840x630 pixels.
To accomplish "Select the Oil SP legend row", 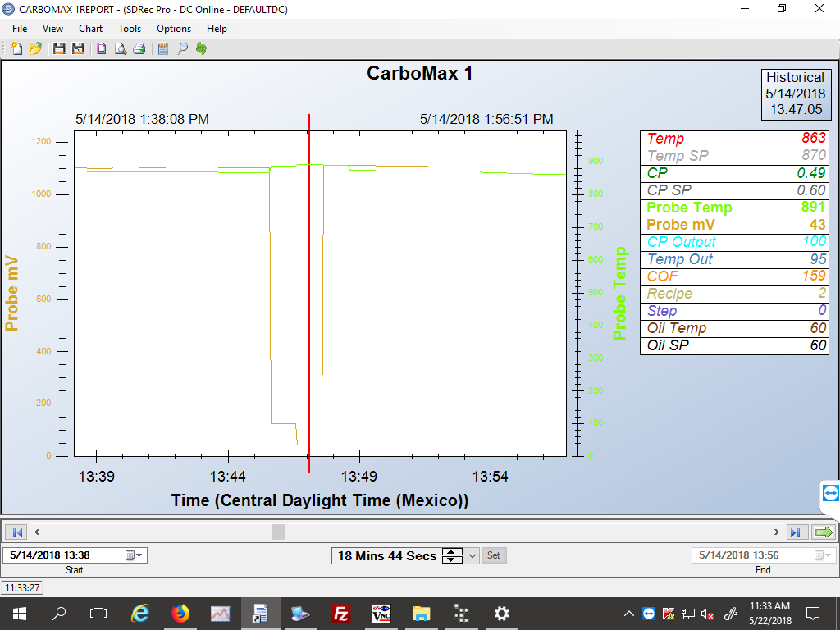I will pyautogui.click(x=734, y=345).
